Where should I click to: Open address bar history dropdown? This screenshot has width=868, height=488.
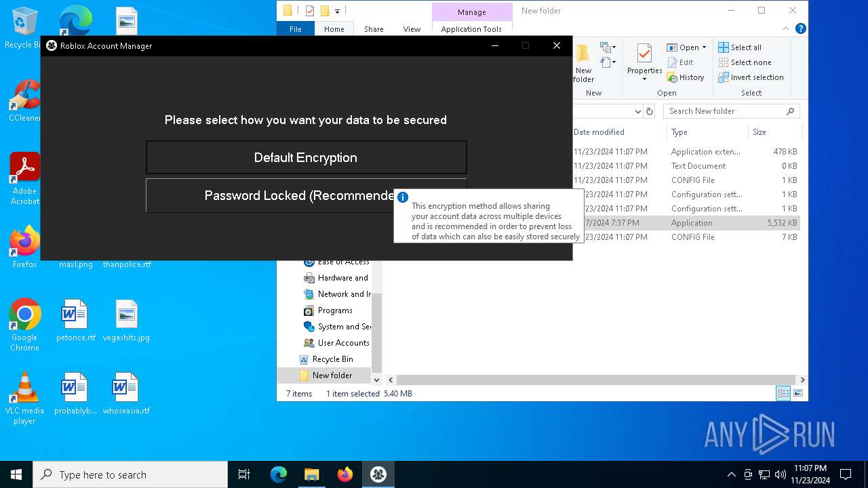point(637,111)
